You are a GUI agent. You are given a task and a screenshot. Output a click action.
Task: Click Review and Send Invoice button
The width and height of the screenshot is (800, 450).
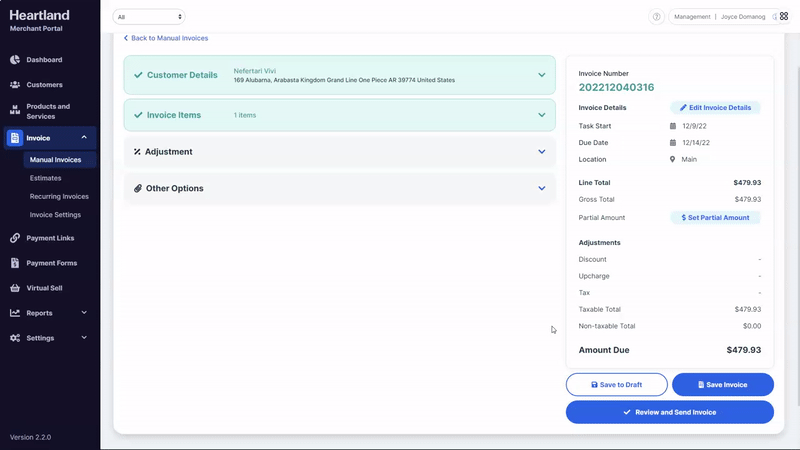coord(669,412)
